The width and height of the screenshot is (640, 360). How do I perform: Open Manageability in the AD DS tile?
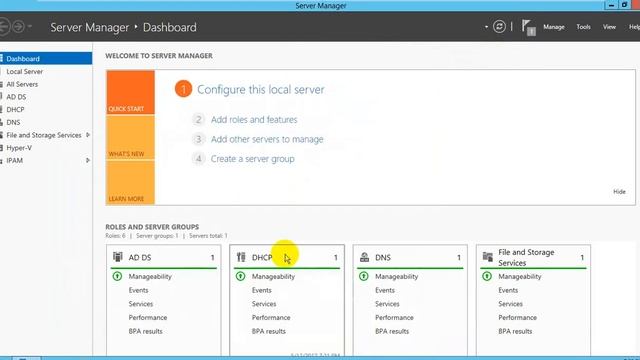pyautogui.click(x=150, y=277)
